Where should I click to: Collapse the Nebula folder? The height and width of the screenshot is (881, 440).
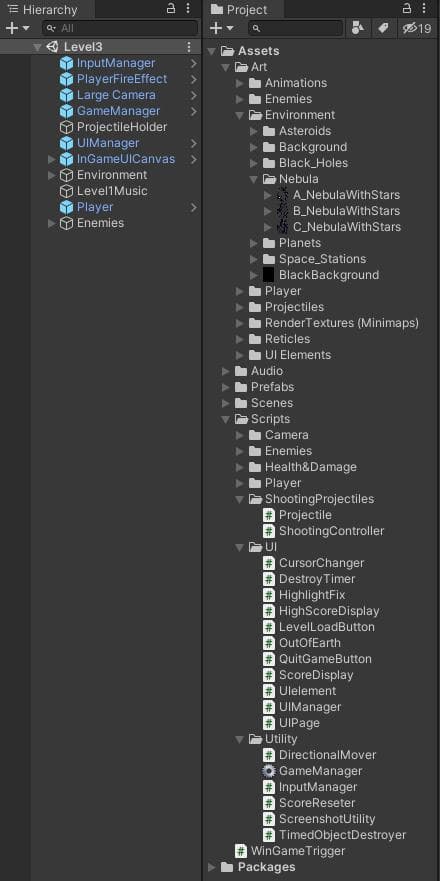253,179
